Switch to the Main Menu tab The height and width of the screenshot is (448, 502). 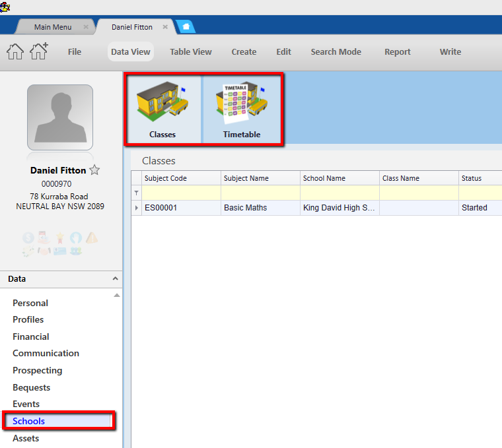point(53,27)
